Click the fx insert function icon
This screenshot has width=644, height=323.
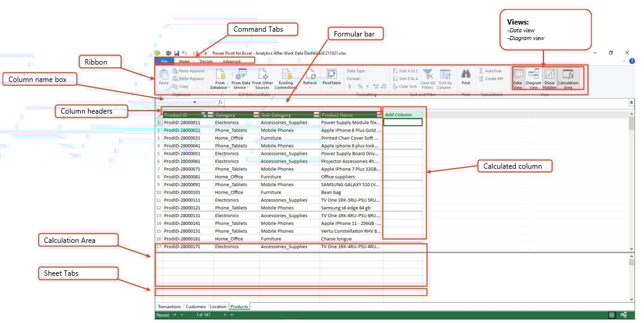point(221,102)
